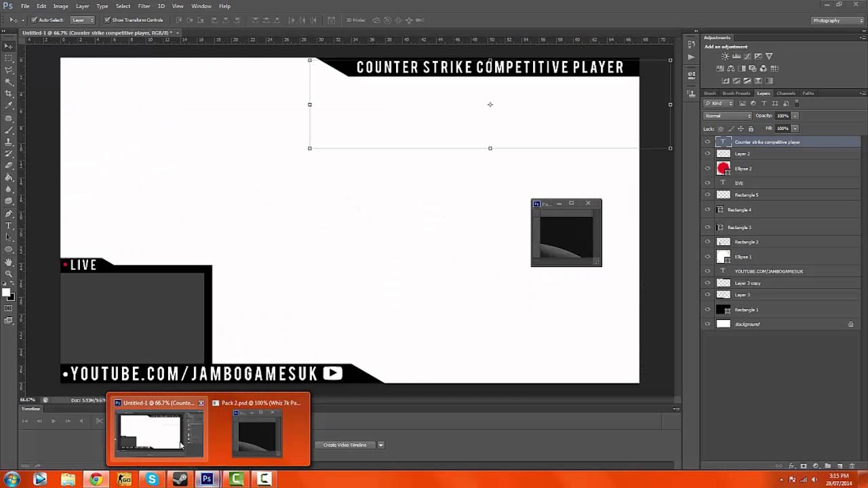Screen dimensions: 868x488
Task: Add a Brightness/Contrast adjustment
Action: click(x=726, y=56)
